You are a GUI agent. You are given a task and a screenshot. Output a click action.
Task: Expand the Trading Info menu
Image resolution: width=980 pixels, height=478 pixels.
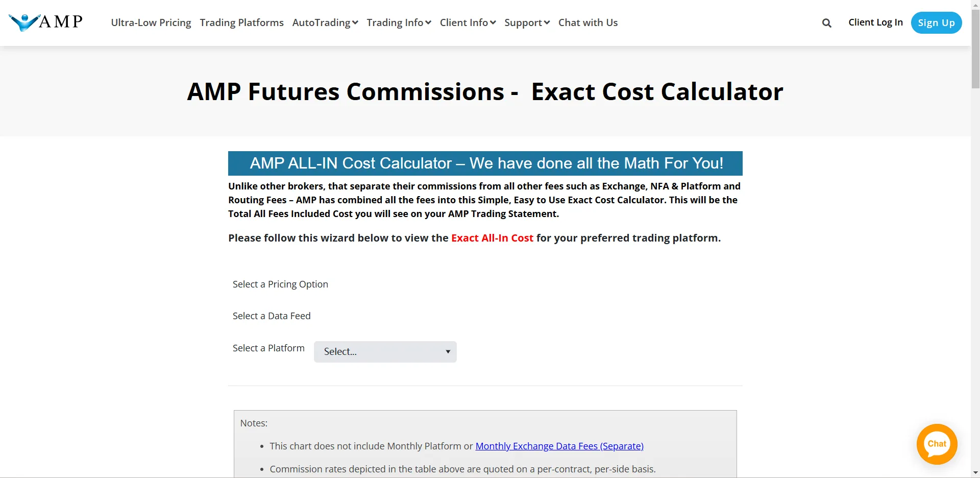point(399,22)
